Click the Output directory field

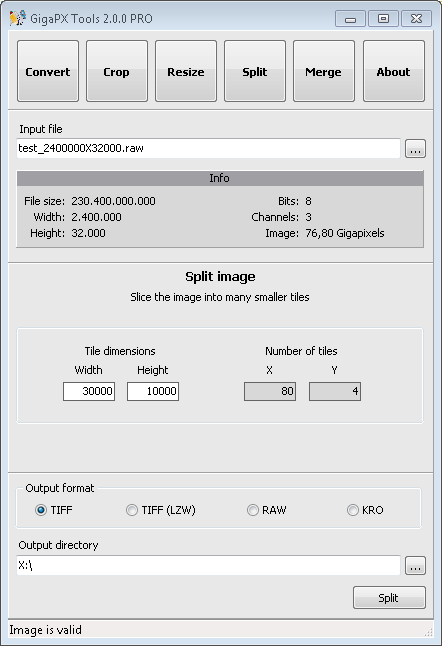(x=208, y=565)
